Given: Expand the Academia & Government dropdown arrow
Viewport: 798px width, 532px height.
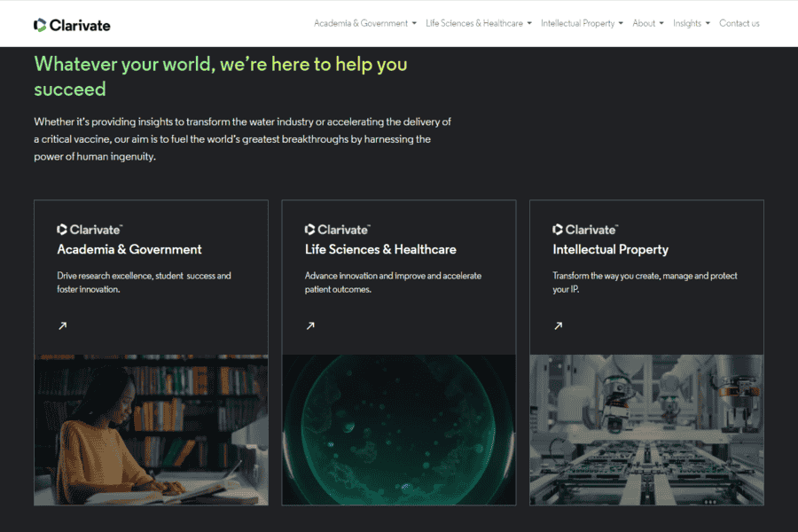Looking at the screenshot, I should point(414,23).
